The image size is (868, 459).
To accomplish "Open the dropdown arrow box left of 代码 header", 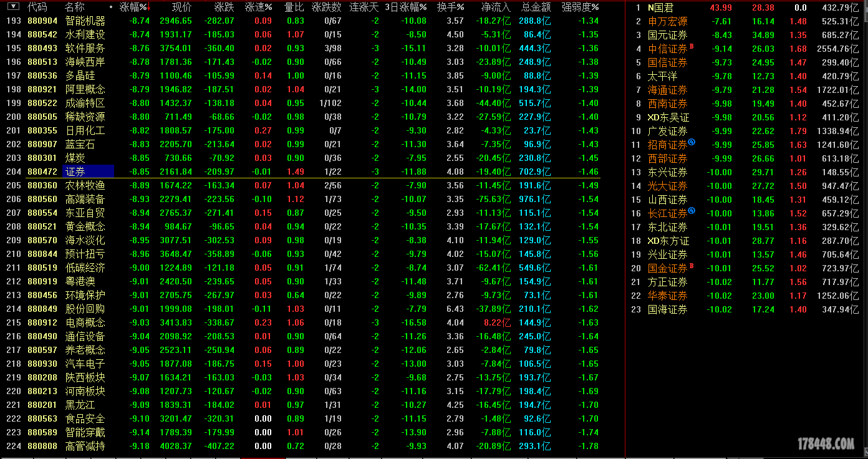I will [12, 7].
